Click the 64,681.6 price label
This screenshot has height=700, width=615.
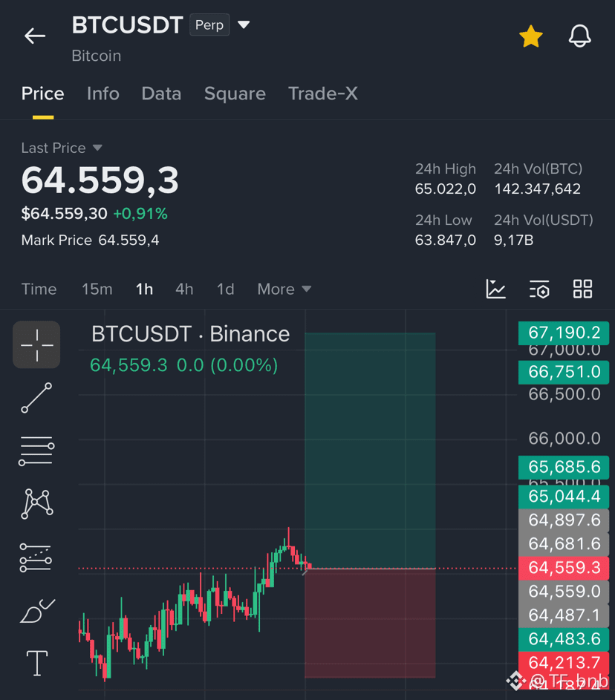pos(564,544)
